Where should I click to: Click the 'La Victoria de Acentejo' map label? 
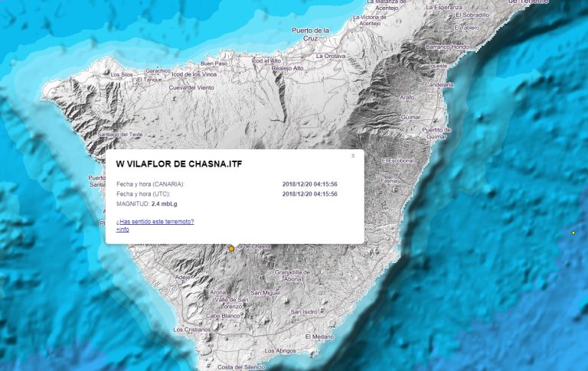click(370, 20)
